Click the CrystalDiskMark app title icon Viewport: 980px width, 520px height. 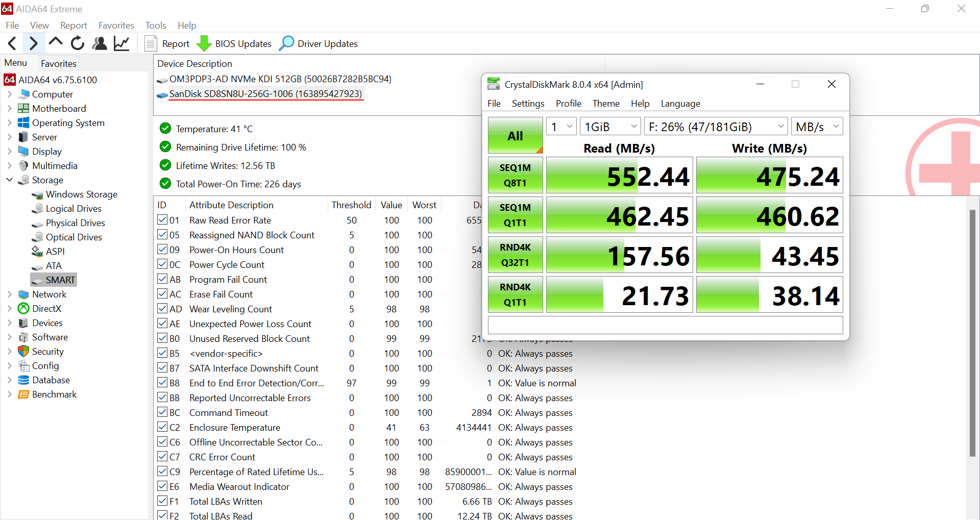(494, 84)
